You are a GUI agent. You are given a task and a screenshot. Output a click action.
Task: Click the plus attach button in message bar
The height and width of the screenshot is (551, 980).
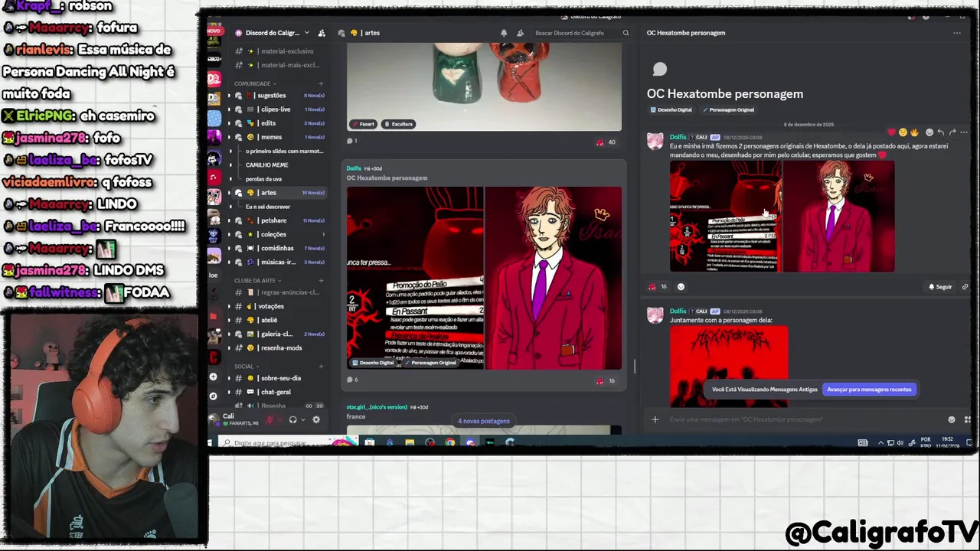tap(655, 419)
